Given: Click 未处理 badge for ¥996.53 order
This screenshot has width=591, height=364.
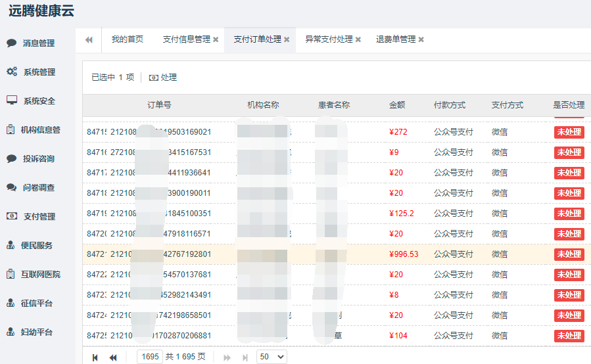Looking at the screenshot, I should [569, 254].
